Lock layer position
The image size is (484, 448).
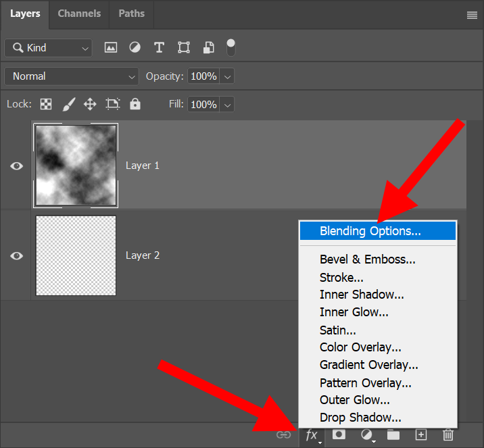(90, 104)
